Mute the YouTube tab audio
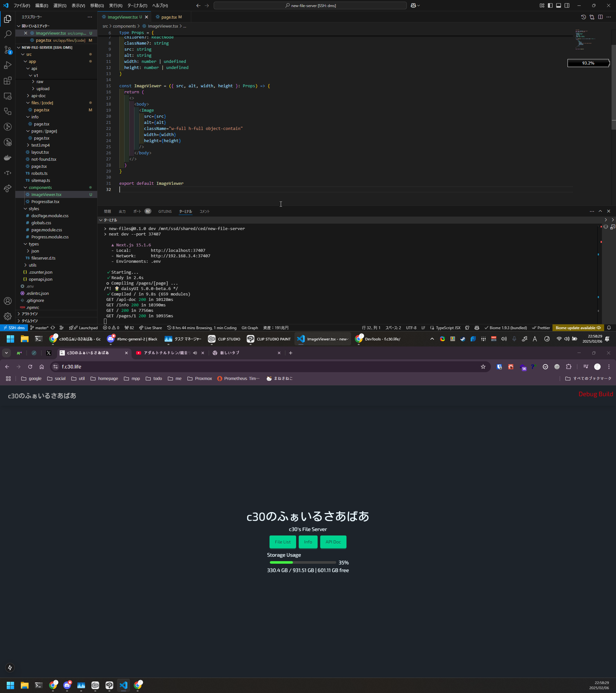616x693 pixels. (195, 353)
